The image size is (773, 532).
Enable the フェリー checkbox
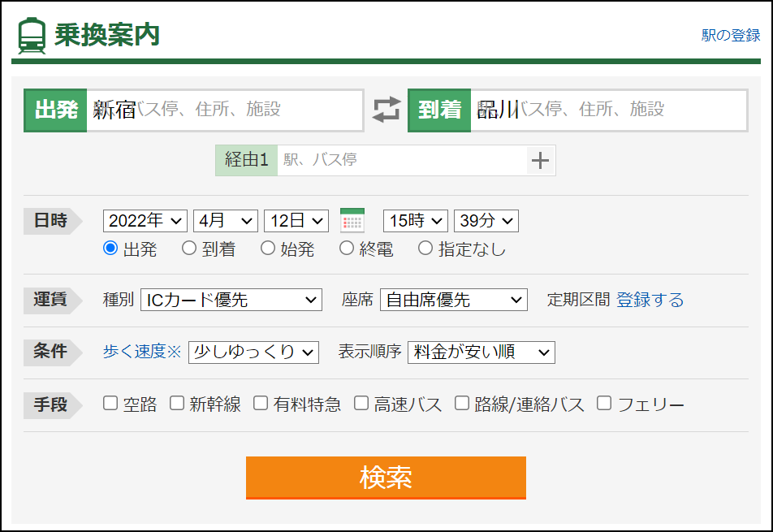coord(602,402)
